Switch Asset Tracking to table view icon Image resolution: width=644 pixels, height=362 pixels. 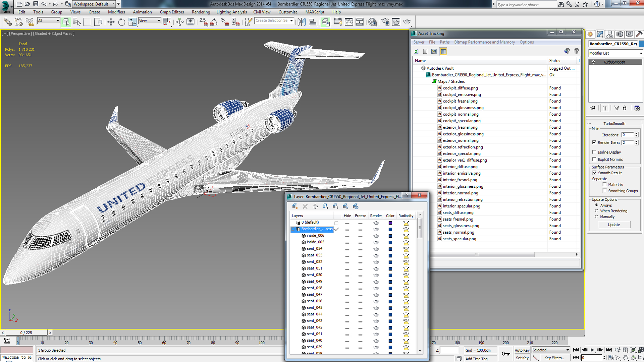click(443, 52)
